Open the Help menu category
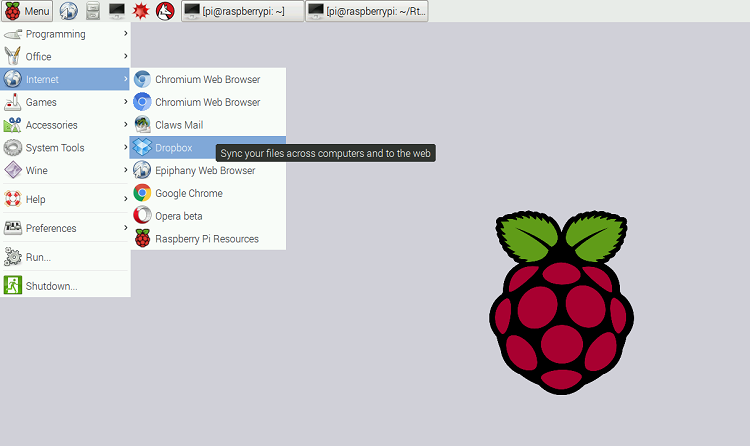The width and height of the screenshot is (750, 446). [x=66, y=199]
